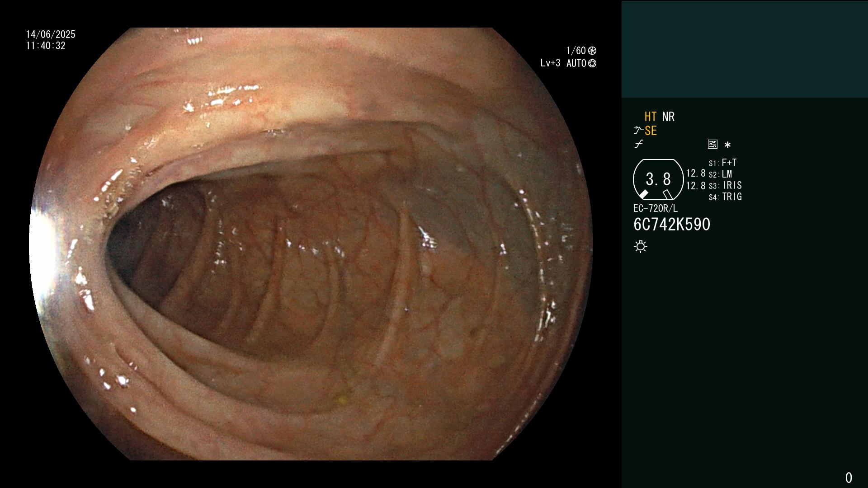
Task: Click the tone curve icon below SE
Action: (639, 144)
